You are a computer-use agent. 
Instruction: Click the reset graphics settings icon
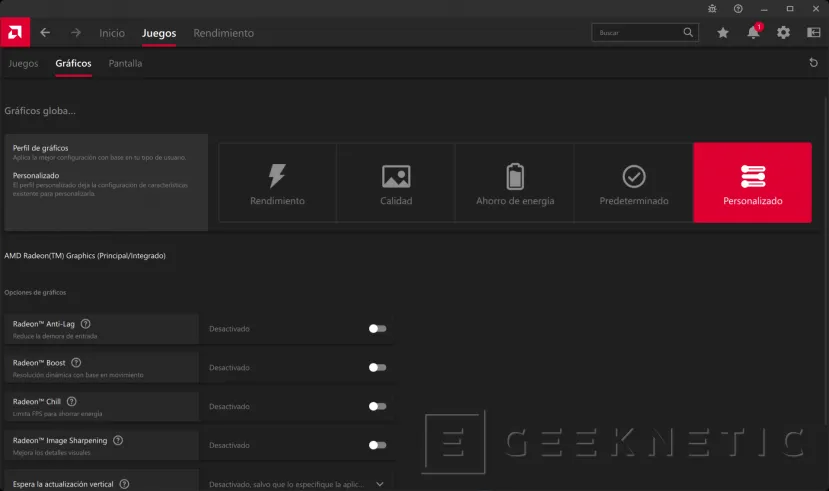(x=813, y=63)
